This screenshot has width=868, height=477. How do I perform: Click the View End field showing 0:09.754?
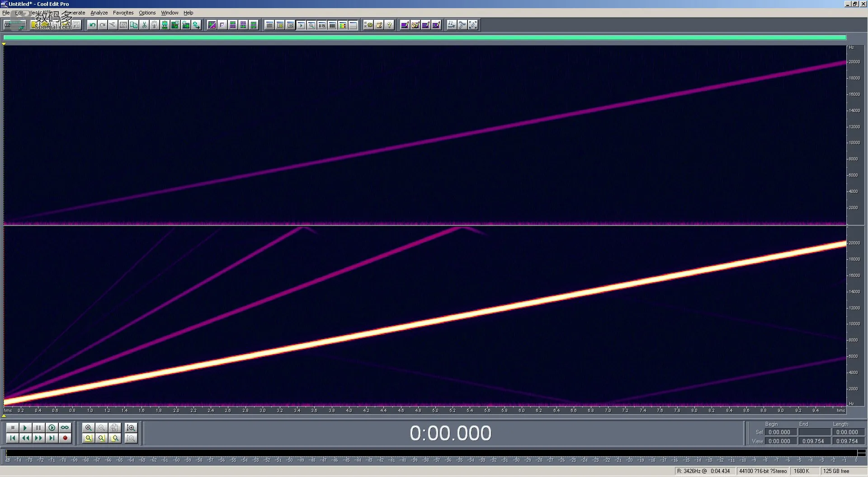pyautogui.click(x=815, y=441)
